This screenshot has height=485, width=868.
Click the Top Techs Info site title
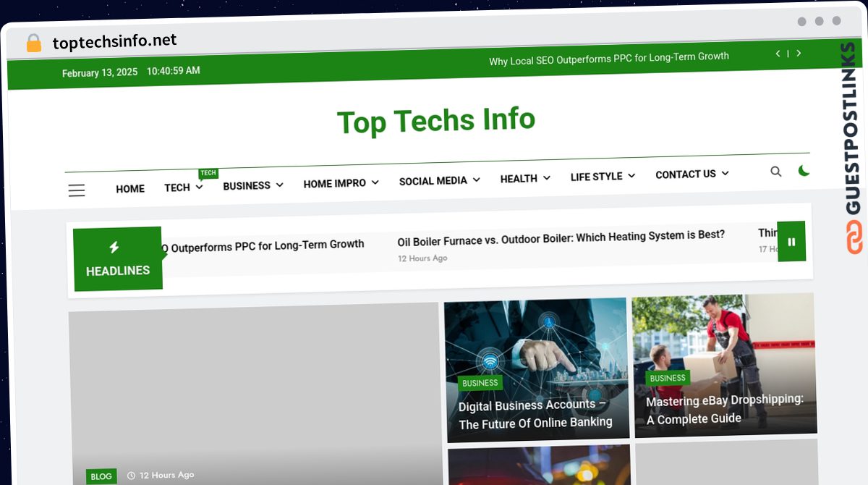(436, 121)
